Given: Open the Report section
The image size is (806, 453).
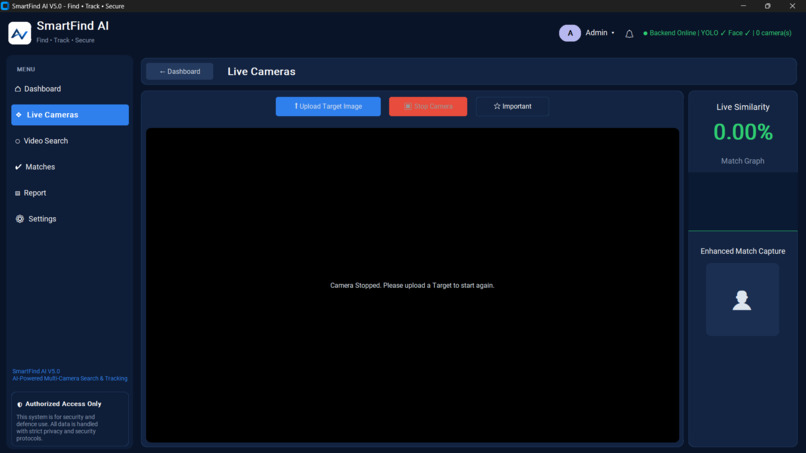Looking at the screenshot, I should pyautogui.click(x=70, y=193).
